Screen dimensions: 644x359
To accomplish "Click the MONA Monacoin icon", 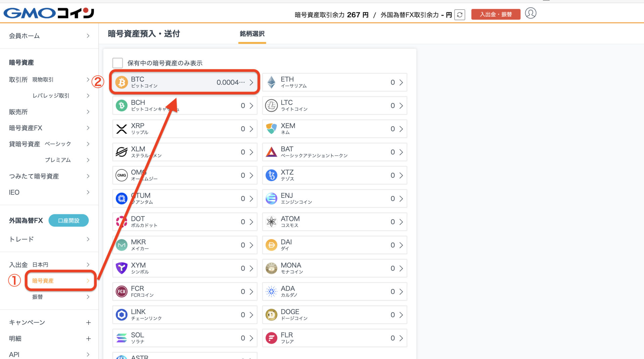I will 271,268.
